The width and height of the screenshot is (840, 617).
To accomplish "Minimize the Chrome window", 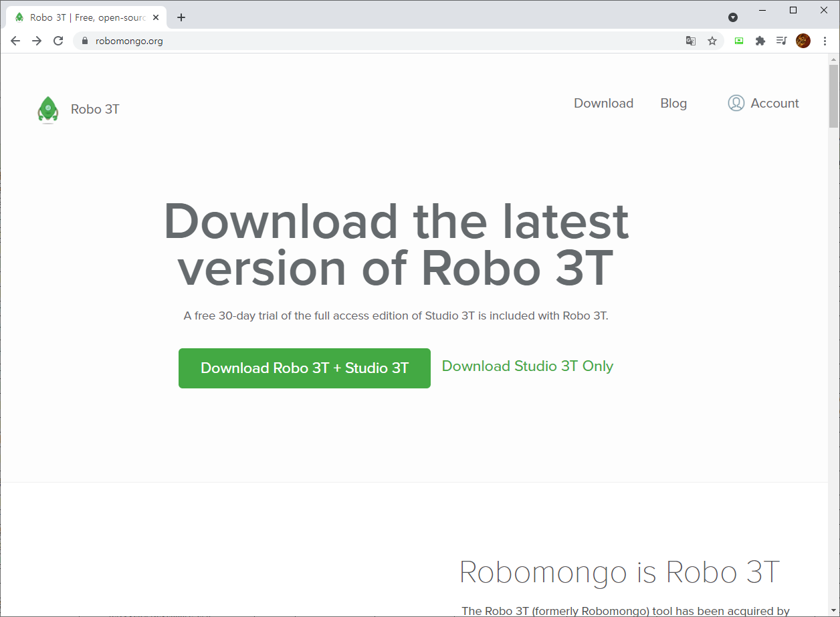I will (762, 10).
